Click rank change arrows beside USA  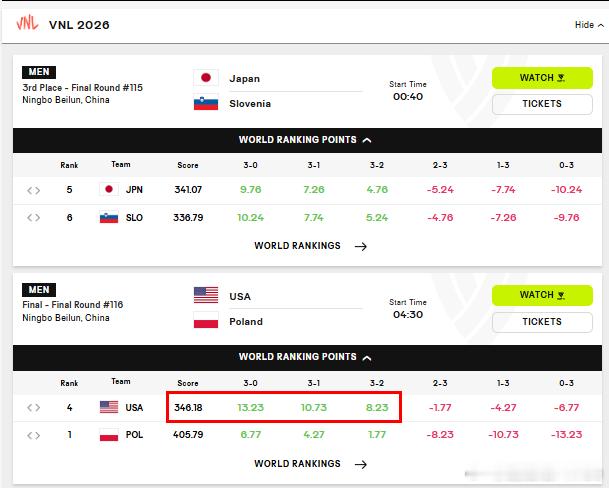(x=33, y=408)
